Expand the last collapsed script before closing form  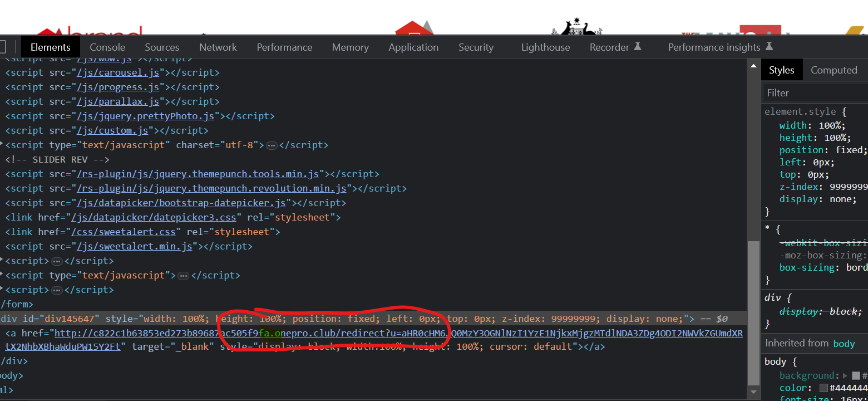point(56,290)
